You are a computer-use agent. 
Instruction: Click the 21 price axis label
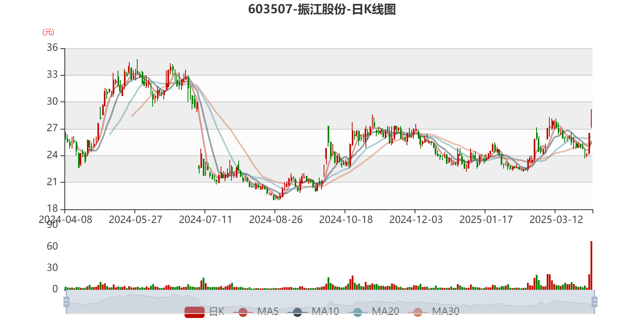tap(52, 182)
